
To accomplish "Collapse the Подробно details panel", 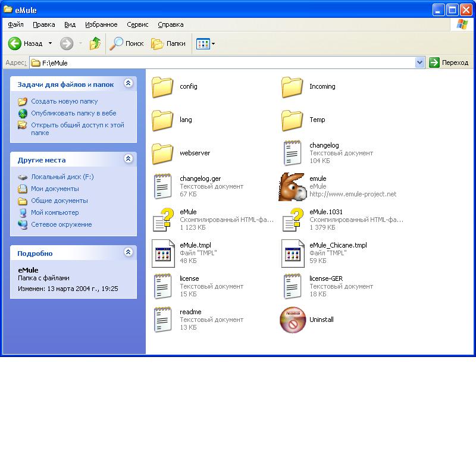I will click(x=129, y=252).
